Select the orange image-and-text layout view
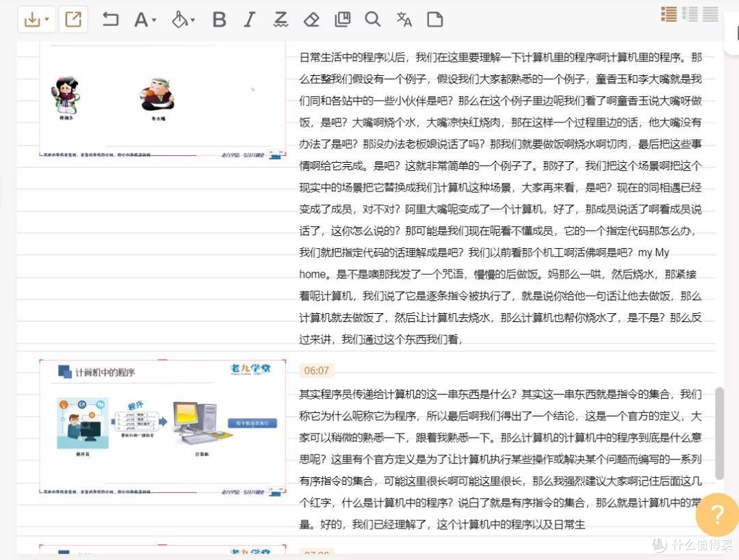Image resolution: width=739 pixels, height=560 pixels. pyautogui.click(x=669, y=14)
